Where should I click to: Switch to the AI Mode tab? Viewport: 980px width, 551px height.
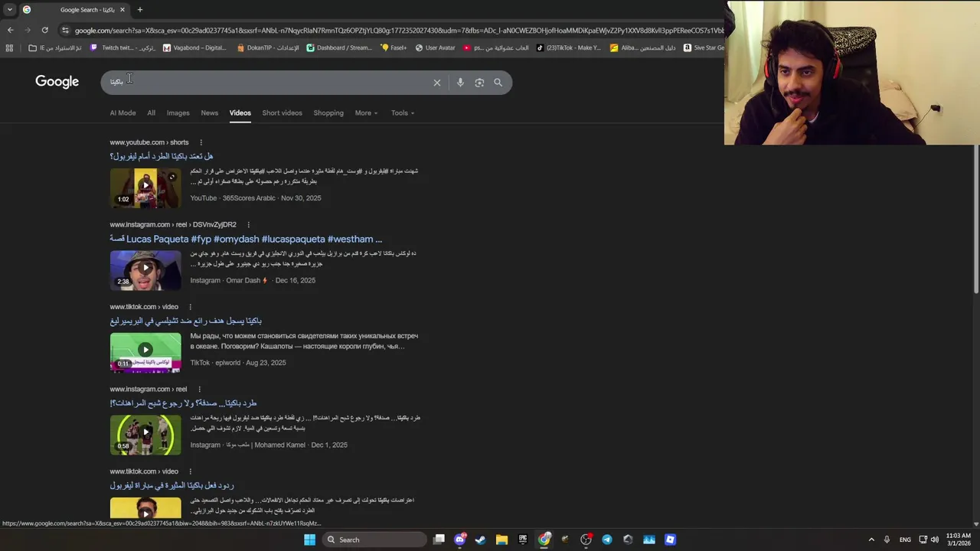[x=122, y=112]
